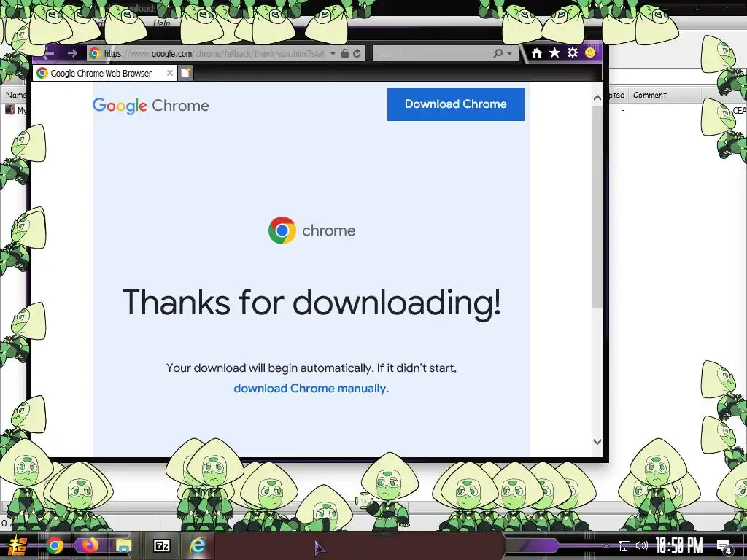Open File Explorer from the taskbar
This screenshot has height=560, width=747.
124,545
